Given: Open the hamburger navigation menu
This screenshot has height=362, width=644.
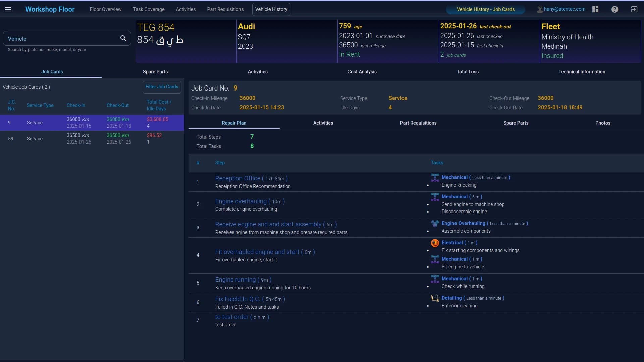Looking at the screenshot, I should pyautogui.click(x=8, y=9).
